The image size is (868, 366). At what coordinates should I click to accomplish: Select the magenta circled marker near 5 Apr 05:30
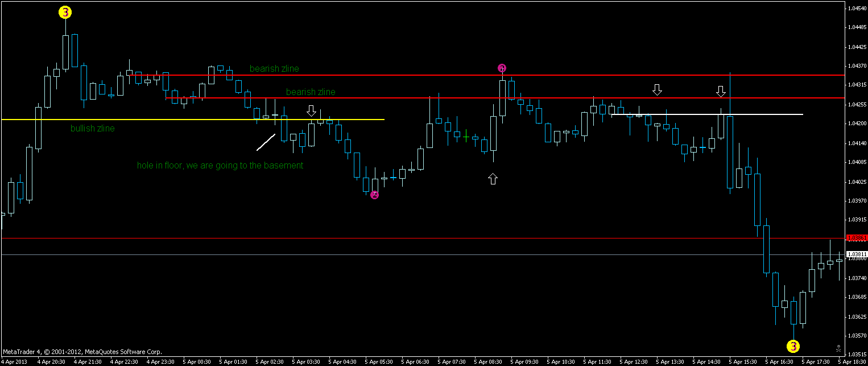[x=374, y=195]
